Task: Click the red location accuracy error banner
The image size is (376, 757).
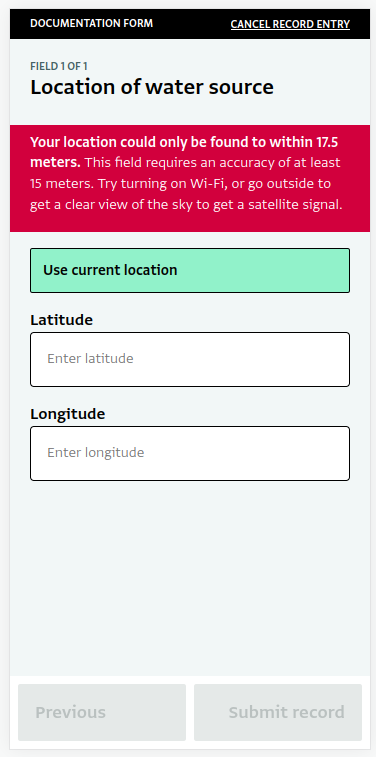Action: 190,178
